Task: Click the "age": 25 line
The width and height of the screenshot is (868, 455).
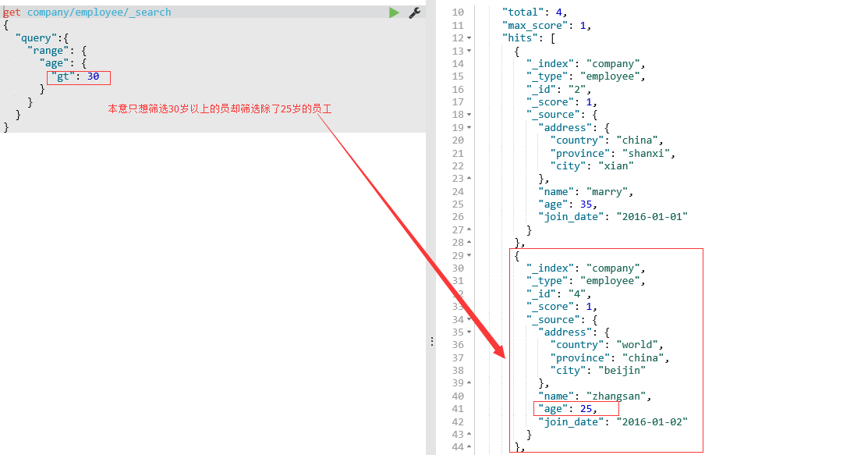Action: click(x=568, y=409)
